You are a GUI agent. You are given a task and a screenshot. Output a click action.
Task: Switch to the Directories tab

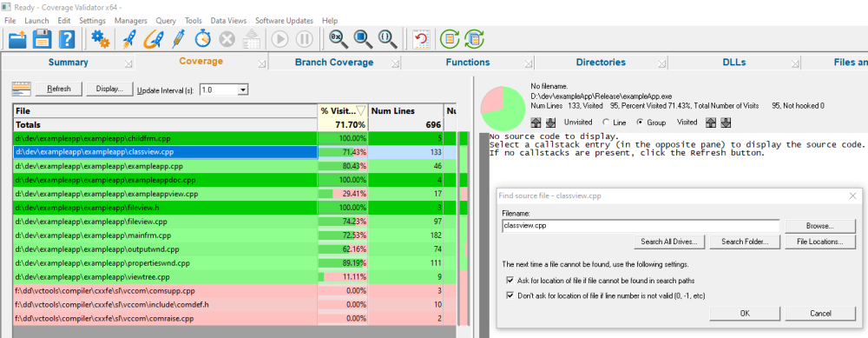click(x=601, y=63)
